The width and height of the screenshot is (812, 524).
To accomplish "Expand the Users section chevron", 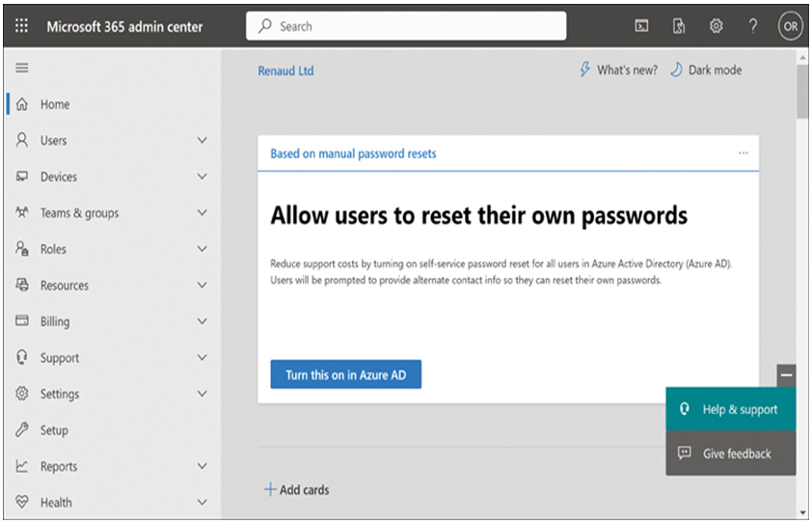I will [x=202, y=141].
